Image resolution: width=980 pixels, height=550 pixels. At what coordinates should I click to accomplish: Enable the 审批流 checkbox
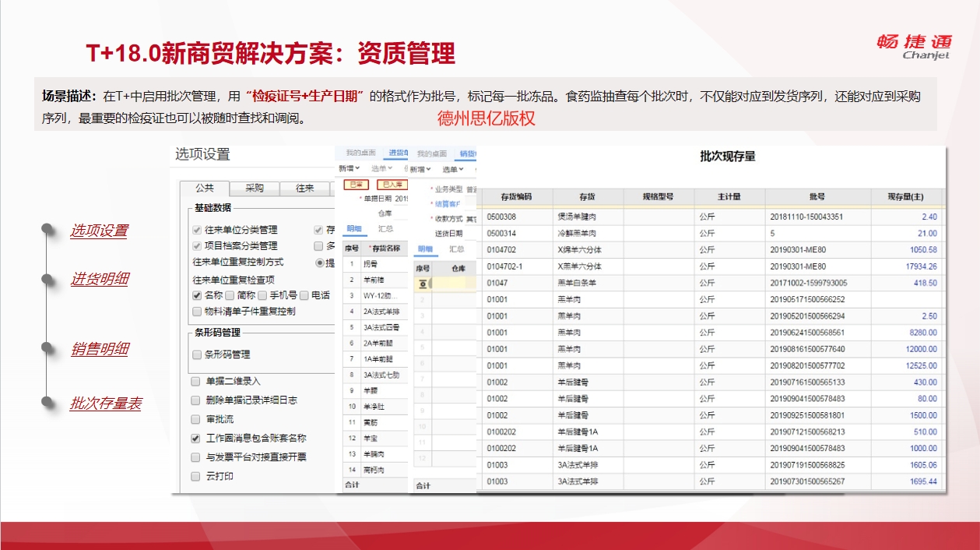195,419
